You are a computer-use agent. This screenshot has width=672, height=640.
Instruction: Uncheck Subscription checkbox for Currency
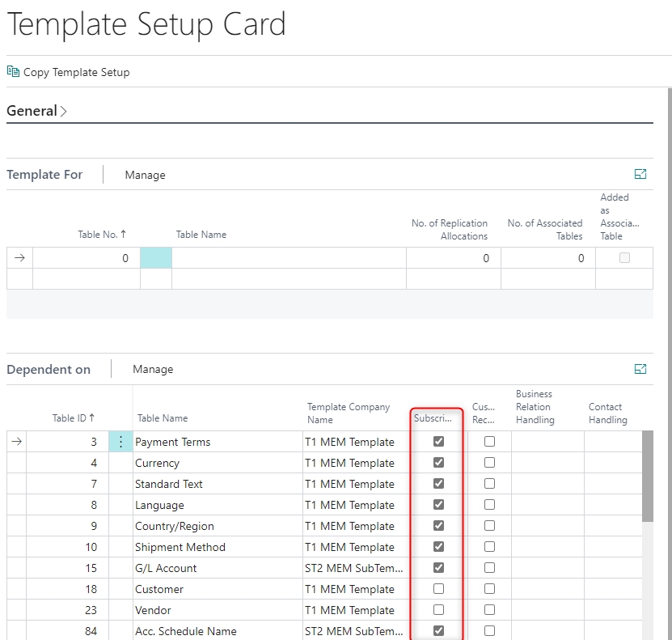tap(438, 463)
